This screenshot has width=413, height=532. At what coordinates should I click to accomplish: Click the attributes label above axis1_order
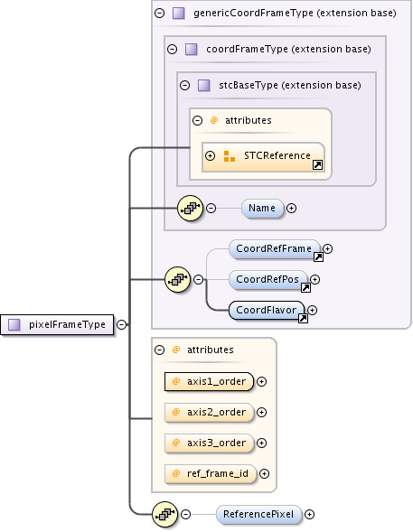[x=211, y=350]
